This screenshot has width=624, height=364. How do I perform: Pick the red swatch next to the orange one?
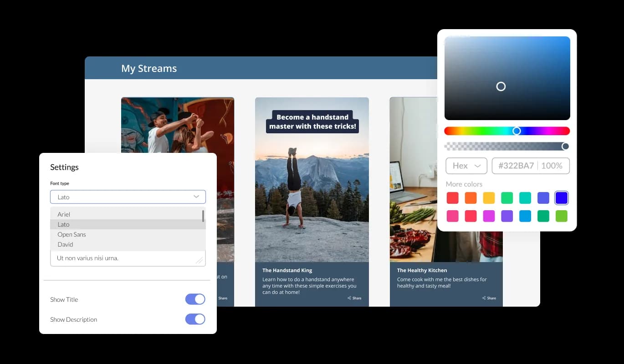pos(452,198)
